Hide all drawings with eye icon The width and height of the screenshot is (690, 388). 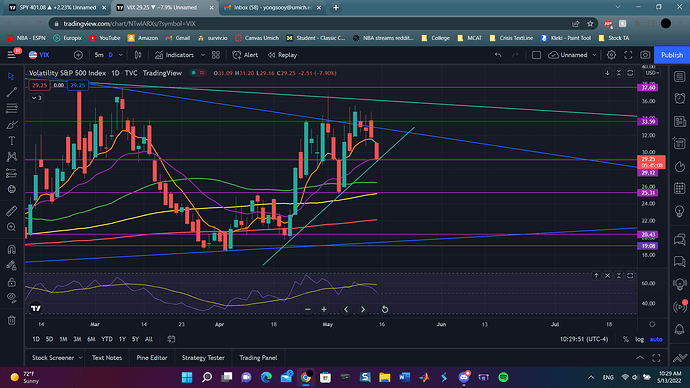coord(11,297)
